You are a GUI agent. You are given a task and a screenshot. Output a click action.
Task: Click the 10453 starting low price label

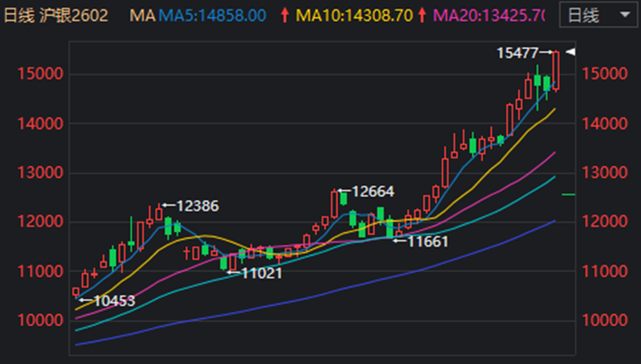(x=113, y=301)
